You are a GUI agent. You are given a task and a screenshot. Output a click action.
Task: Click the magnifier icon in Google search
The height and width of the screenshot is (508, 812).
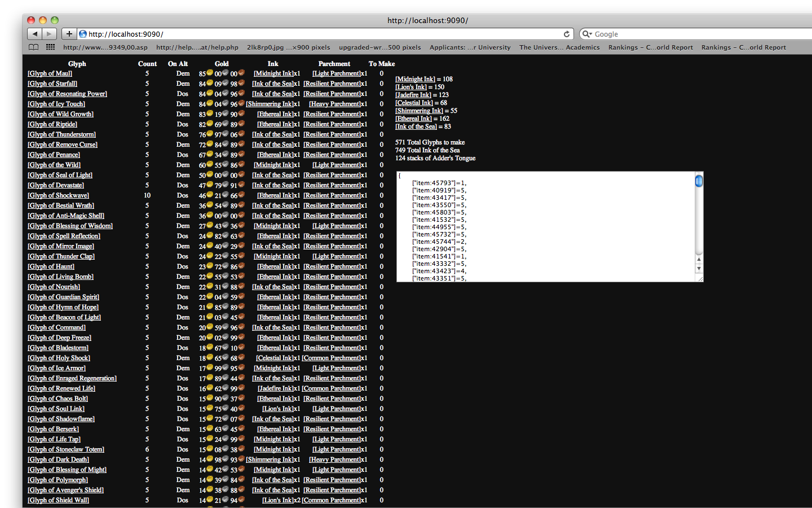tap(586, 34)
